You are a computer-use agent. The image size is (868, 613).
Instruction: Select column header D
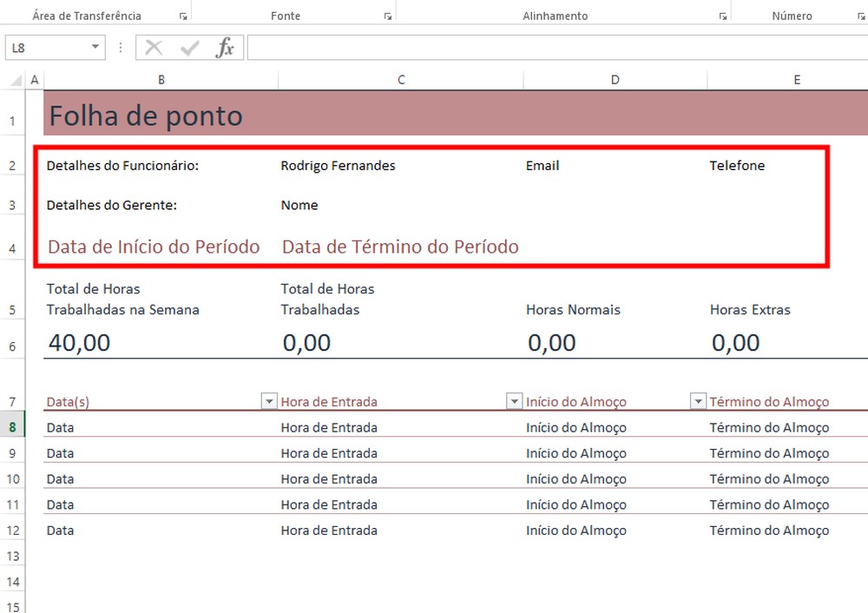pos(615,79)
